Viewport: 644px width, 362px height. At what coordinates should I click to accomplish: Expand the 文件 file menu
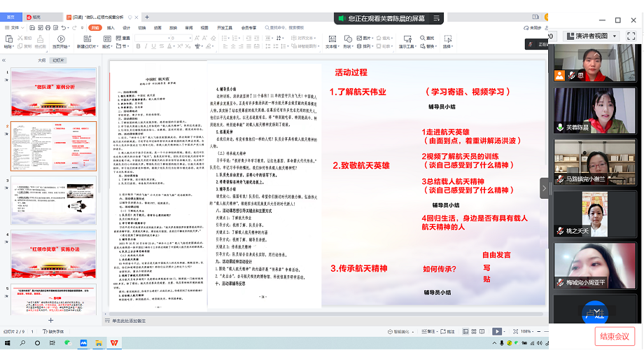[x=13, y=28]
